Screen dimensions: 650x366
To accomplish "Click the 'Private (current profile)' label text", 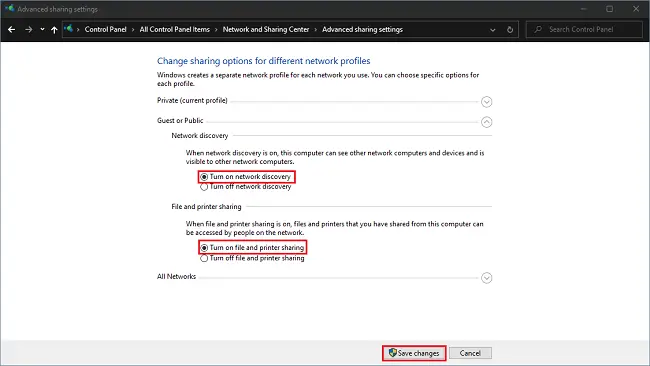I will click(x=192, y=100).
